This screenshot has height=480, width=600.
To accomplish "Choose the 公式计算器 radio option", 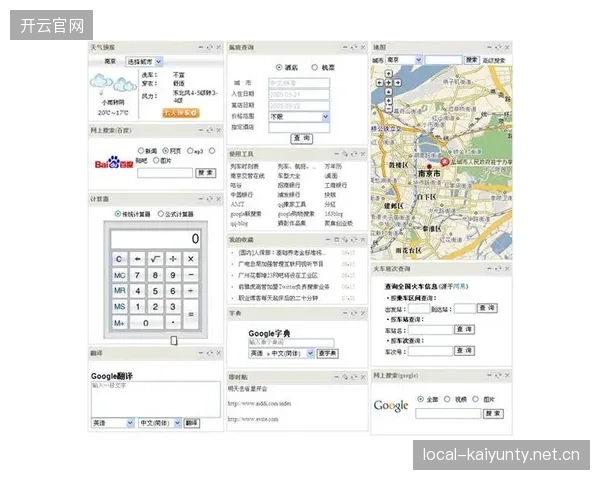I will coord(161,214).
